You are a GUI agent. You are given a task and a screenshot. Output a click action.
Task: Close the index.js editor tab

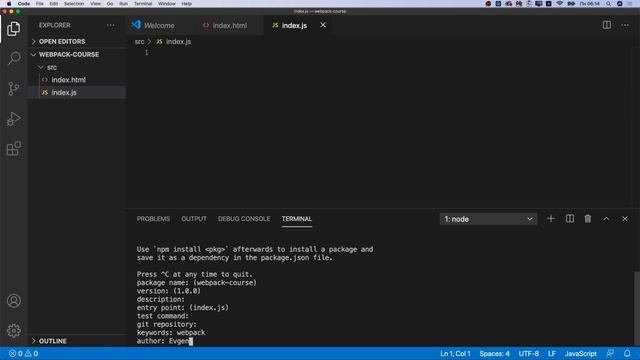323,25
